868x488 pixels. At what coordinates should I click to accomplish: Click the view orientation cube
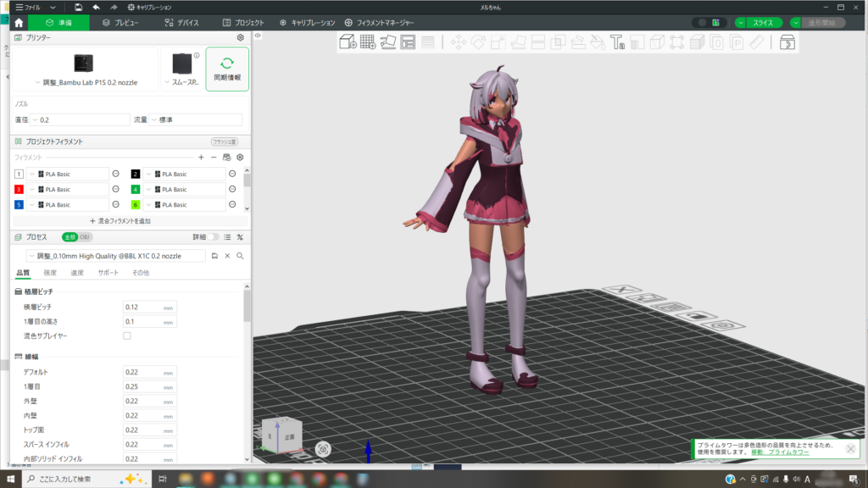pyautogui.click(x=281, y=435)
